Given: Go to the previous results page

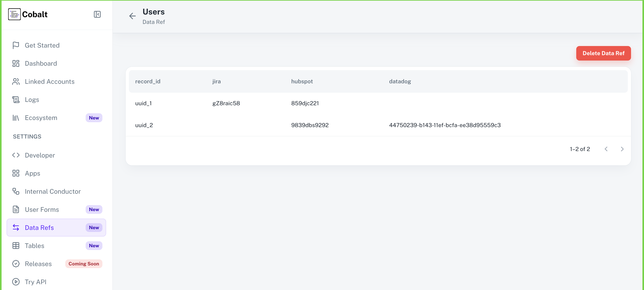Looking at the screenshot, I should click(x=606, y=149).
